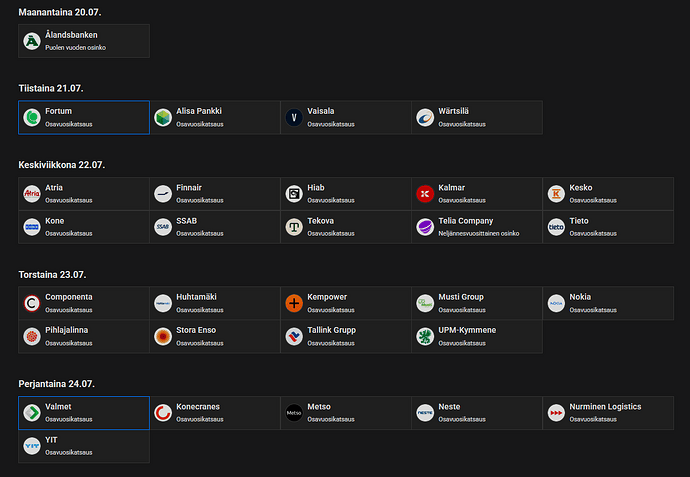Select the Tieto event card
The image size is (690, 477).
click(x=608, y=227)
